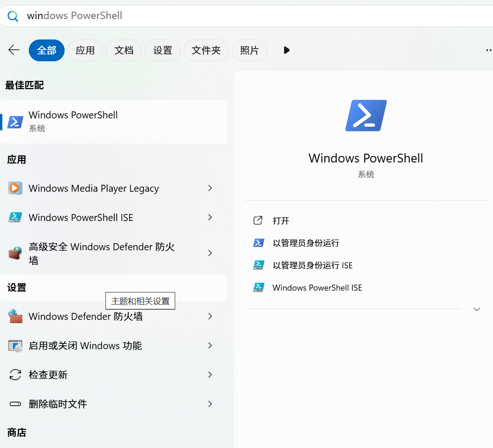493x448 pixels.
Task: Expand the 检查更新 result chevron
Action: coord(210,375)
